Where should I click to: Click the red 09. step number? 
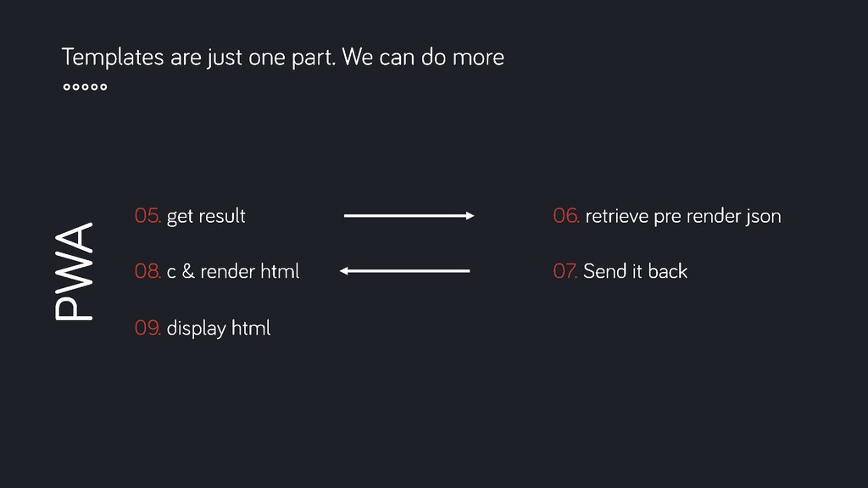coord(147,328)
